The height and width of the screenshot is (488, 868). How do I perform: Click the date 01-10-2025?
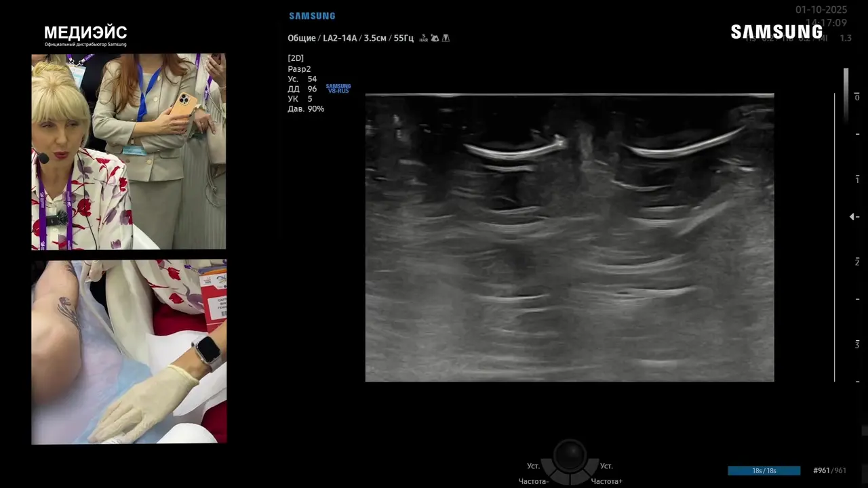pos(821,10)
